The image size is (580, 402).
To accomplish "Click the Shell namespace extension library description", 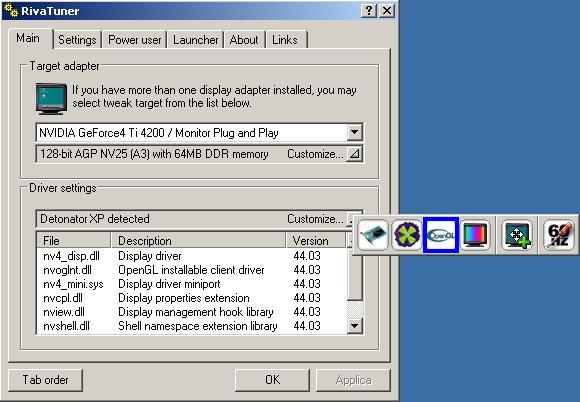I will pyautogui.click(x=198, y=326).
